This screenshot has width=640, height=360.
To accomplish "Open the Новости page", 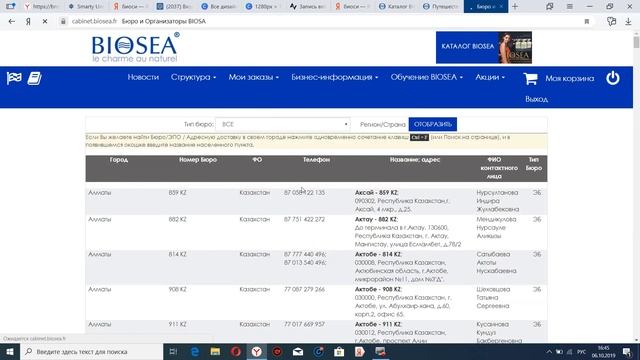I will click(x=143, y=77).
